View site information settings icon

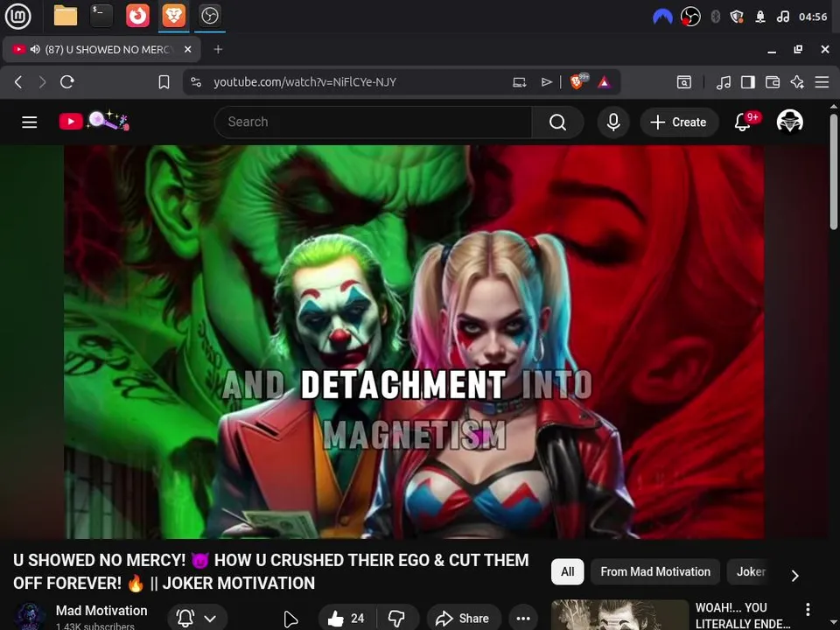point(196,82)
